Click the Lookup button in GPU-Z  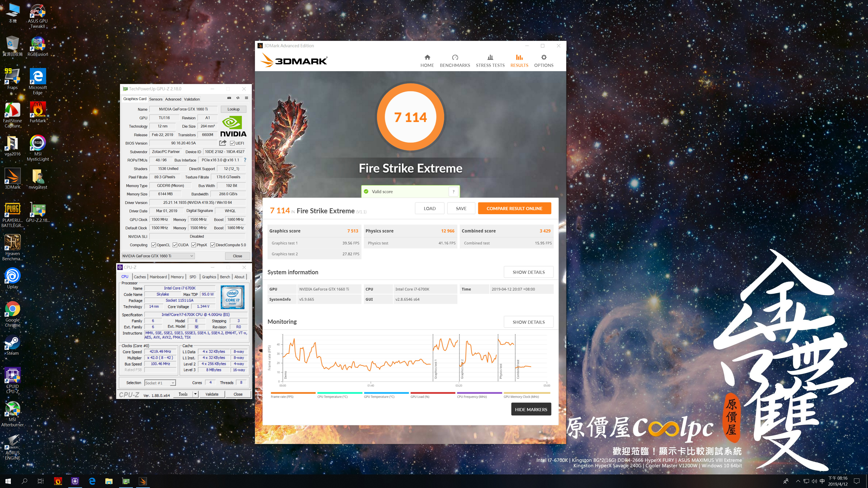234,109
